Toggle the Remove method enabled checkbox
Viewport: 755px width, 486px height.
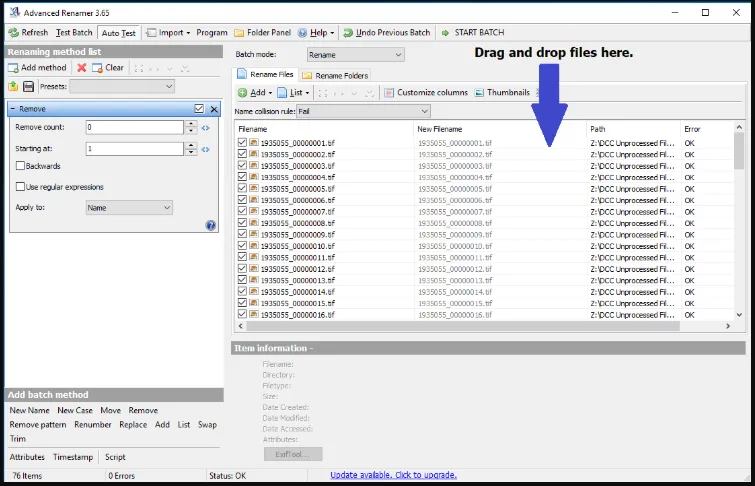click(x=199, y=109)
